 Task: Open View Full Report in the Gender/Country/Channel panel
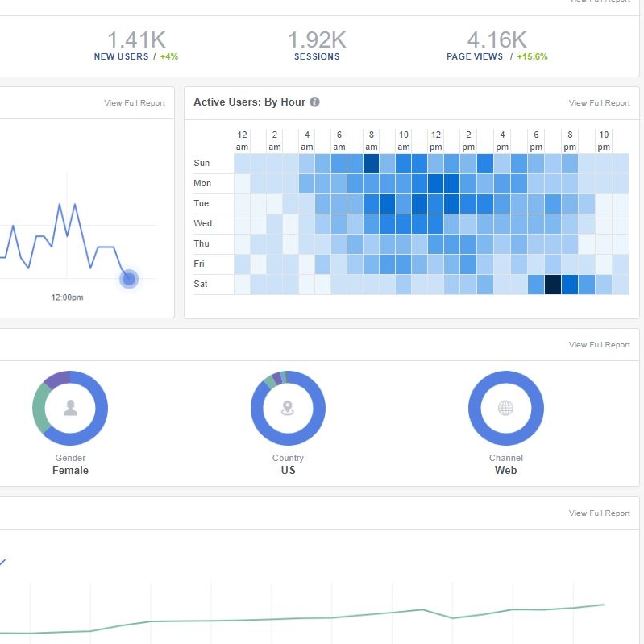599,345
